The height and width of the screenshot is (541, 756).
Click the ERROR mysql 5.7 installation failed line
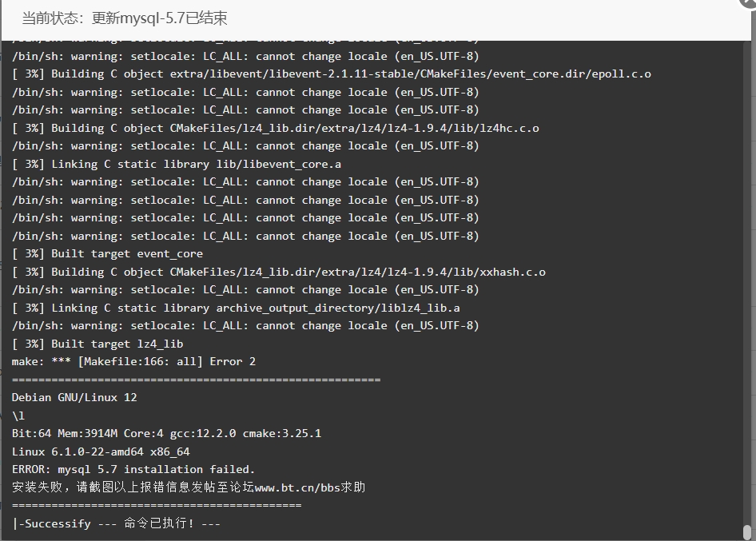133,470
